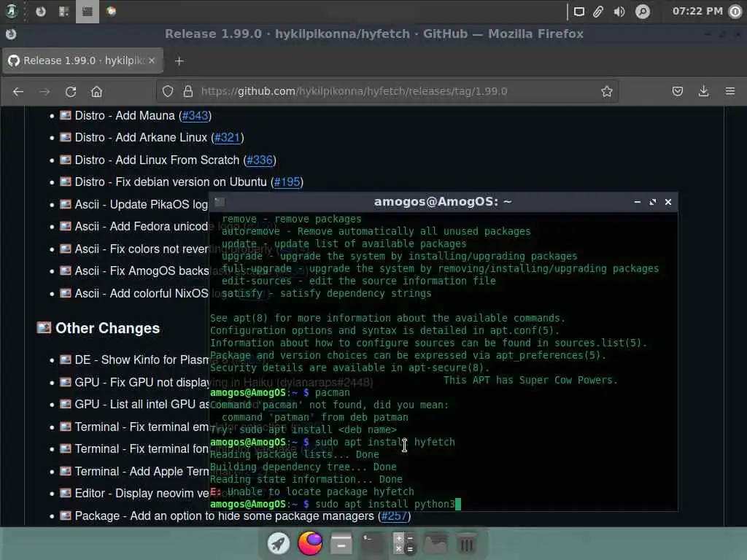Open pull request #343 link

click(x=196, y=116)
